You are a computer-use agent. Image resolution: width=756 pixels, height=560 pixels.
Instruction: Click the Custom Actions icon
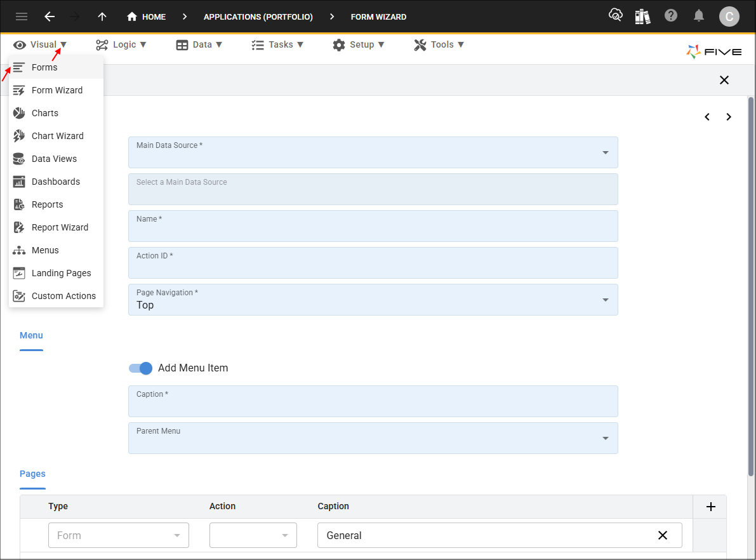pyautogui.click(x=19, y=296)
